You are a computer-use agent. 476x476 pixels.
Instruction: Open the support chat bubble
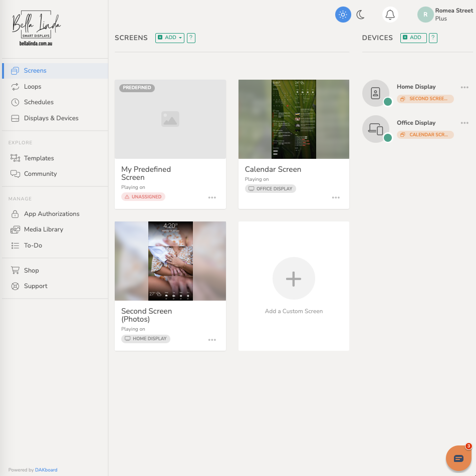[457, 458]
